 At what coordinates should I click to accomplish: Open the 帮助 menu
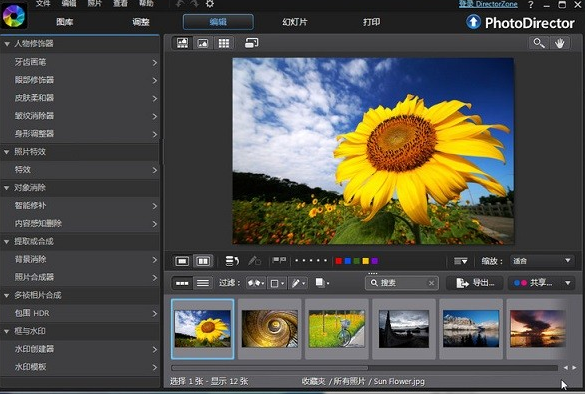pos(146,3)
